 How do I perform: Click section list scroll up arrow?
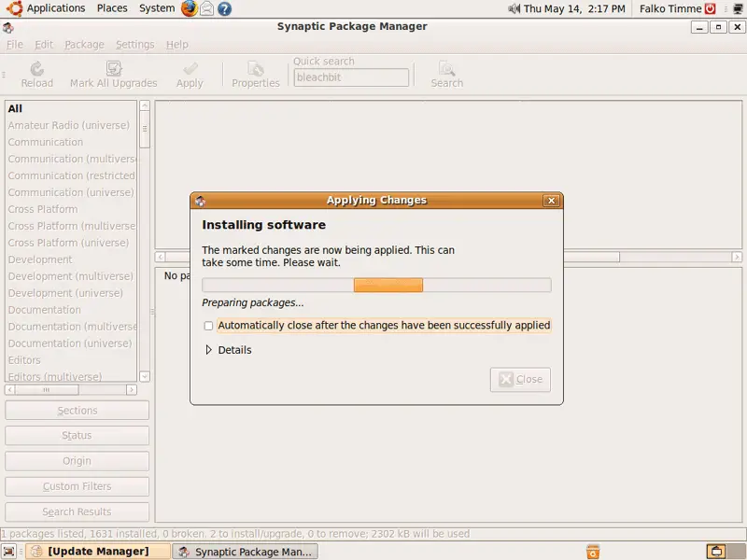tap(145, 105)
